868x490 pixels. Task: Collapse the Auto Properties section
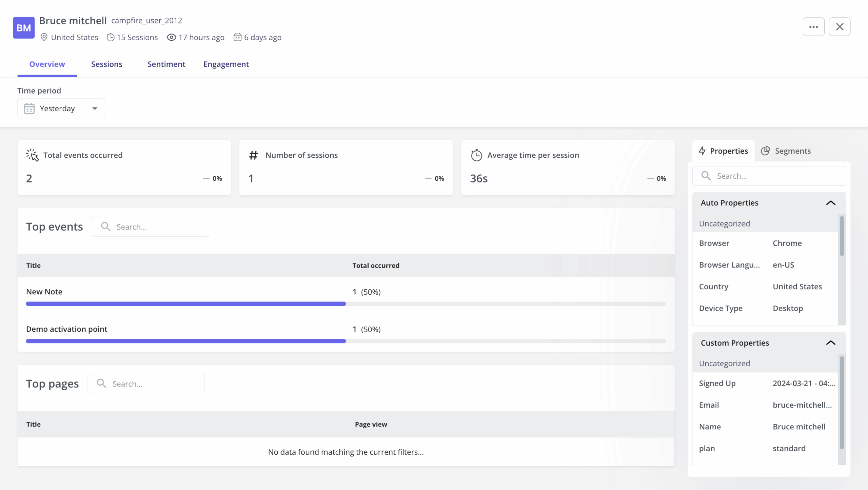831,203
